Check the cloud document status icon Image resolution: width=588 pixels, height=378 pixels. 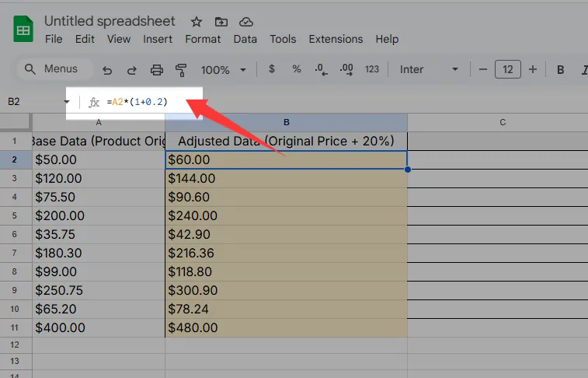[x=246, y=22]
